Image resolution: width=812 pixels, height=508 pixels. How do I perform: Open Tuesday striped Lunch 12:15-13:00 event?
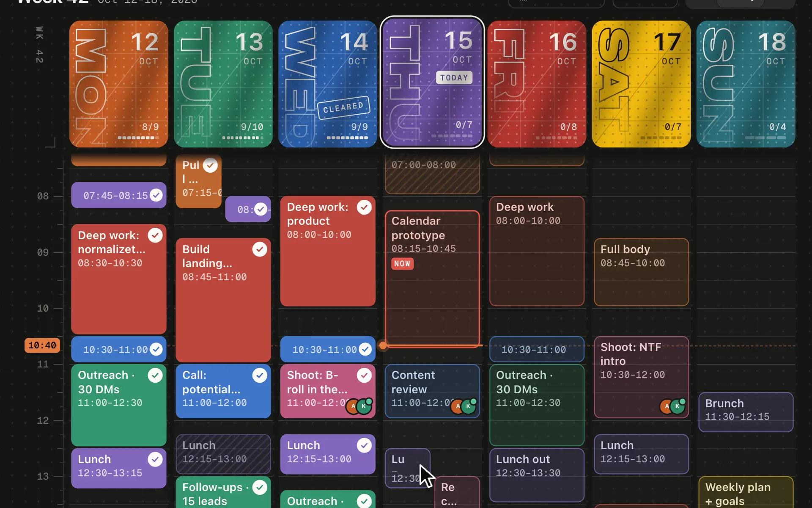tap(223, 454)
